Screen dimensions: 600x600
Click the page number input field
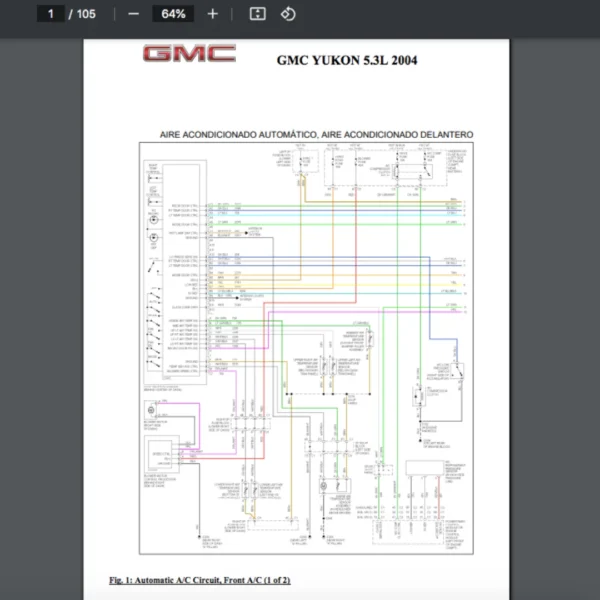click(51, 14)
